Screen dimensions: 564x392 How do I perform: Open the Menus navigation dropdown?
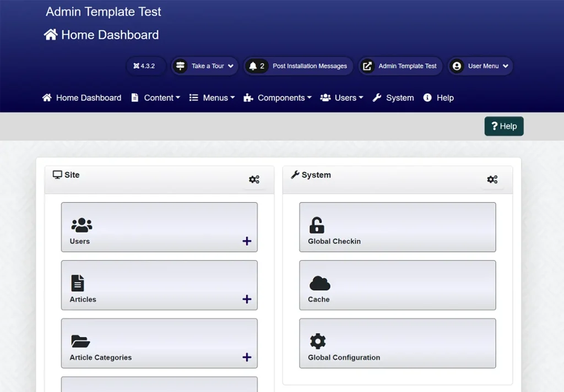tap(212, 98)
